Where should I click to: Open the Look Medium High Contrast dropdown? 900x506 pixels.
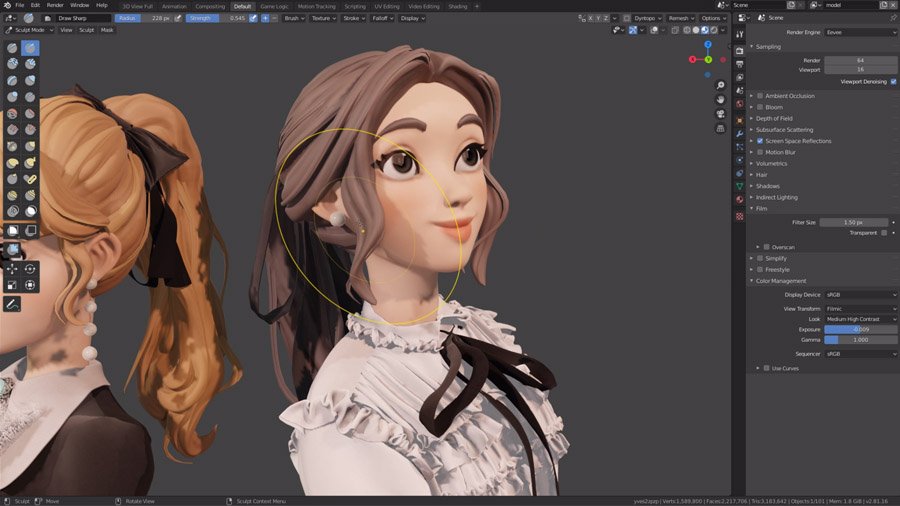(860, 319)
